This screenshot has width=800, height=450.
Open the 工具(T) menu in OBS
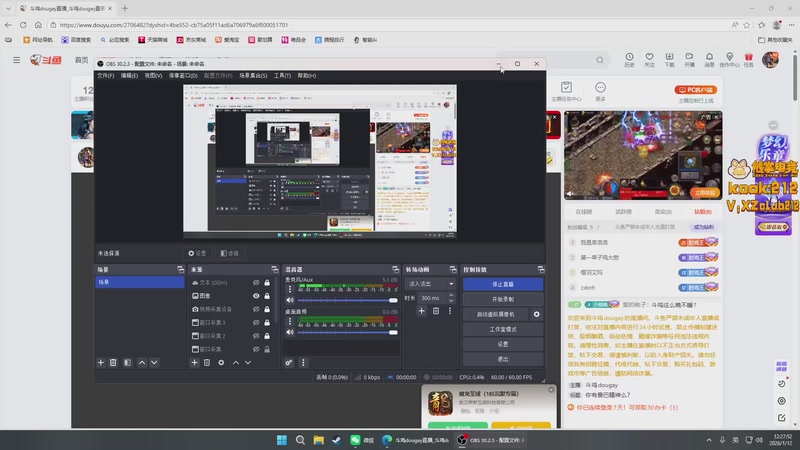tap(282, 75)
